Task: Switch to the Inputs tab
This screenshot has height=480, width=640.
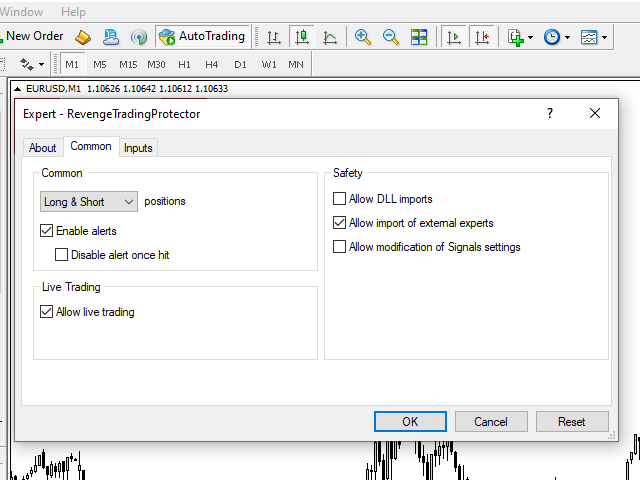Action: [x=138, y=148]
